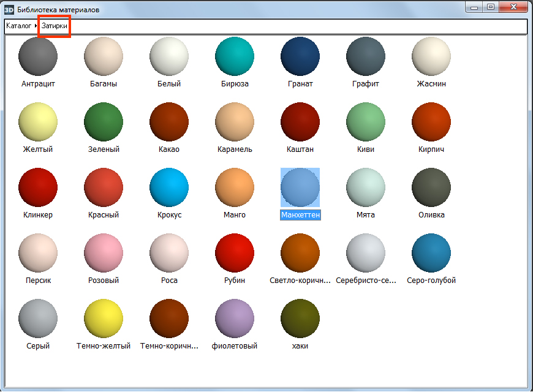The width and height of the screenshot is (533, 392).
Task: Select the Крокус bright blue sphere
Action: click(169, 187)
